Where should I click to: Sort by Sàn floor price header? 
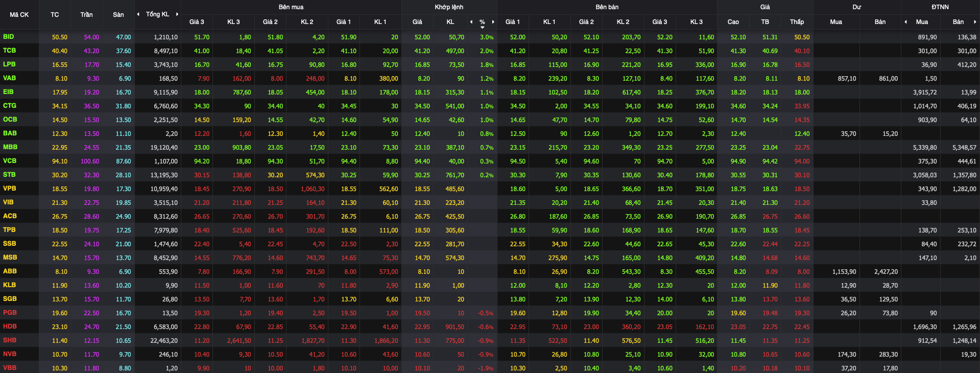(118, 15)
